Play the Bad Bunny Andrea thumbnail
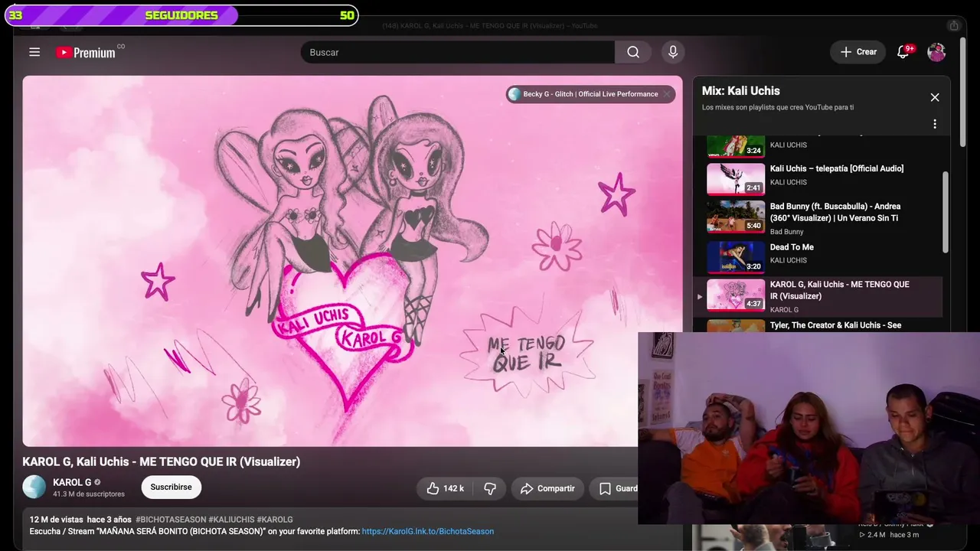This screenshot has height=551, width=980. [x=736, y=217]
